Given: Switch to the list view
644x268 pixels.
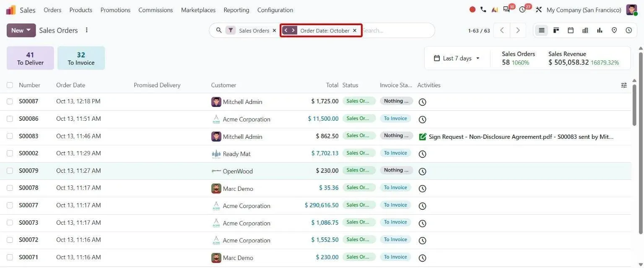Looking at the screenshot, I should point(542,30).
